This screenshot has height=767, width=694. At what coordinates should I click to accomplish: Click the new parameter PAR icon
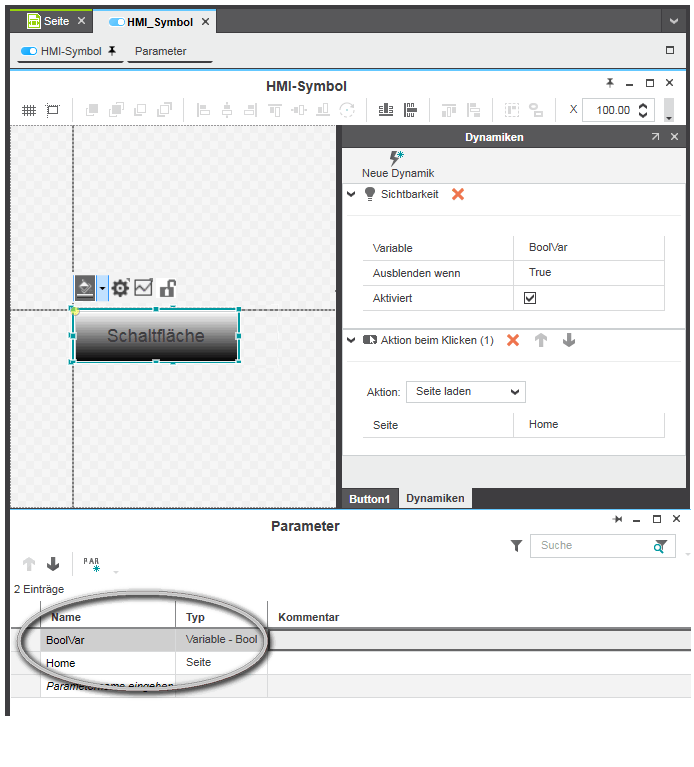[91, 565]
